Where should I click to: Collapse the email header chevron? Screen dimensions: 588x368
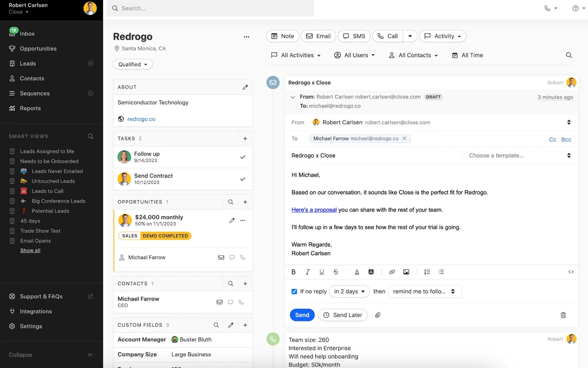click(x=293, y=97)
